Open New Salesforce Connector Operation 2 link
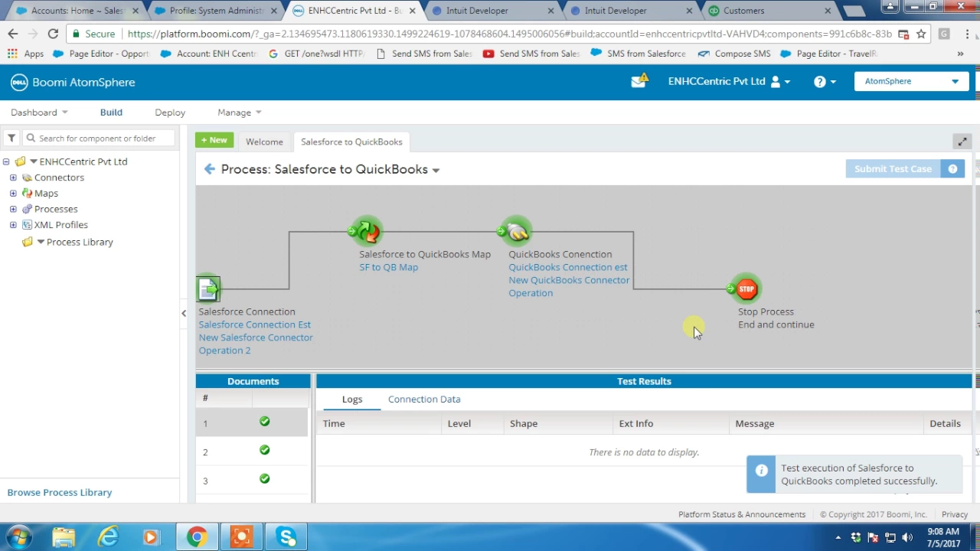980x551 pixels. click(256, 344)
